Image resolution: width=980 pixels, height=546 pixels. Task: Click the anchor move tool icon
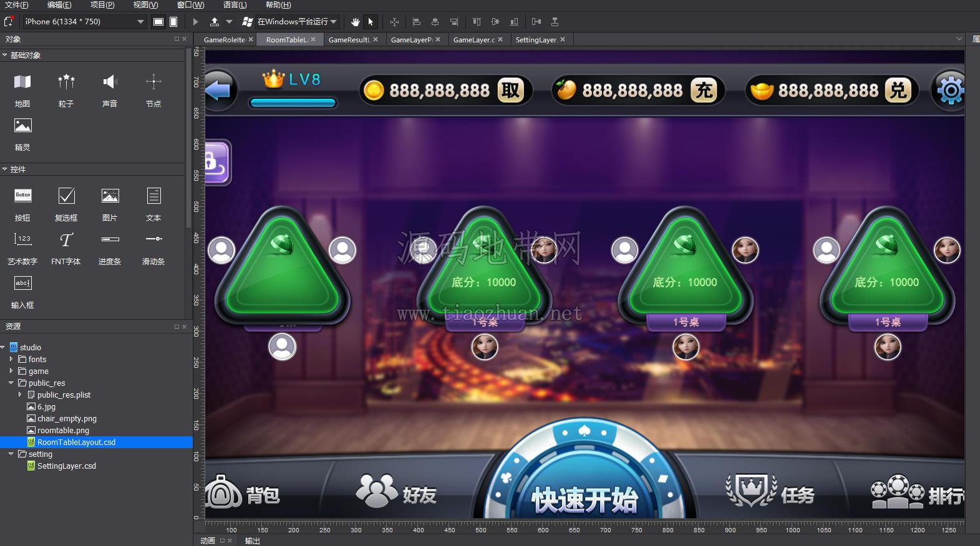(x=394, y=22)
